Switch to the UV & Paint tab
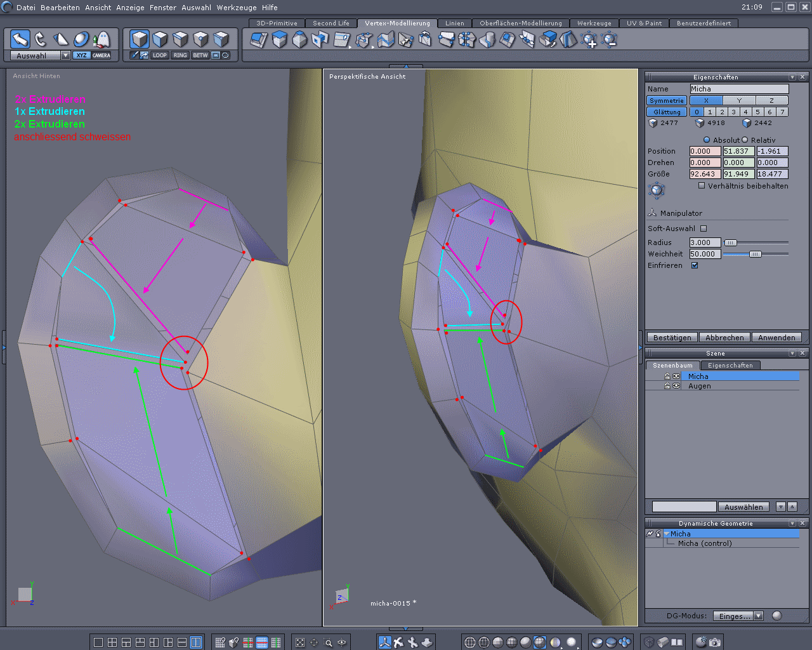This screenshot has height=650, width=812. [644, 23]
